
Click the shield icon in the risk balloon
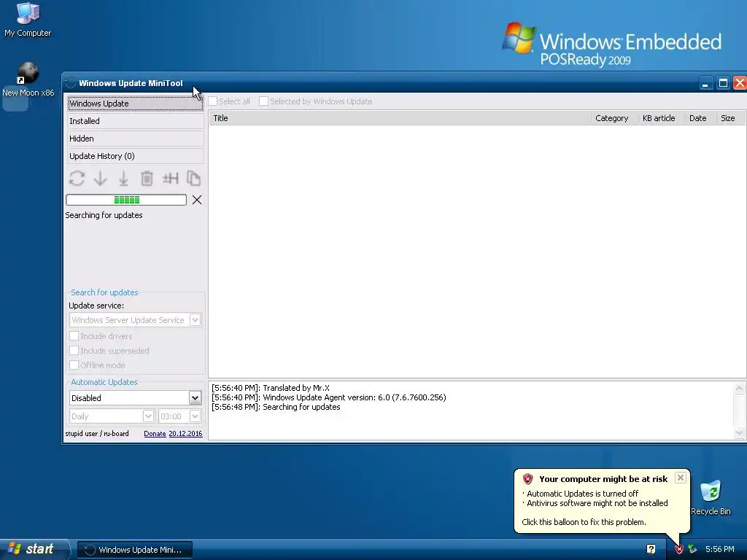tap(527, 479)
